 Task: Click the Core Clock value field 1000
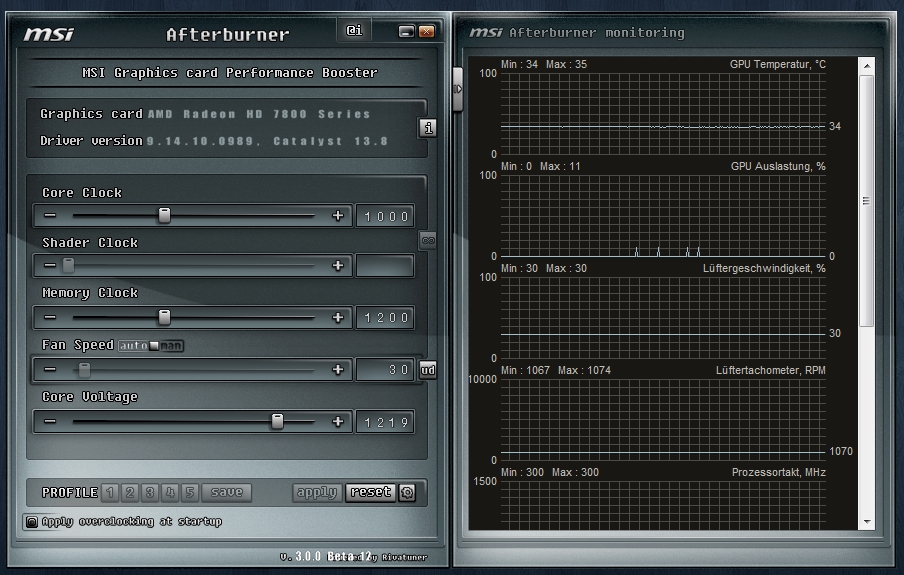(385, 216)
